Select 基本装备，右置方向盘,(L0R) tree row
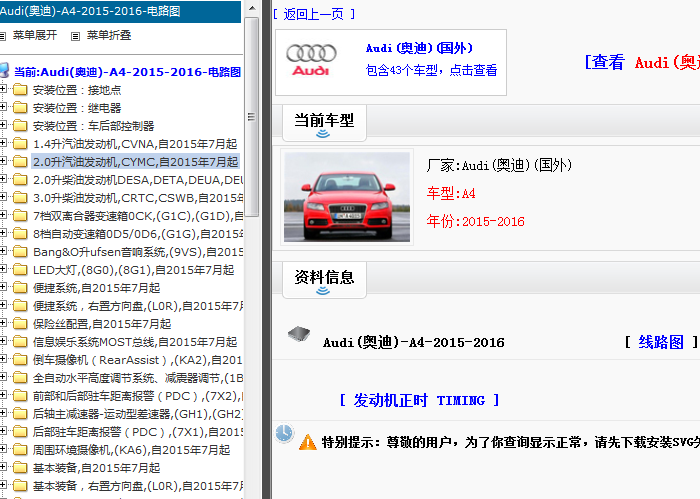Image resolution: width=700 pixels, height=499 pixels. tap(138, 486)
